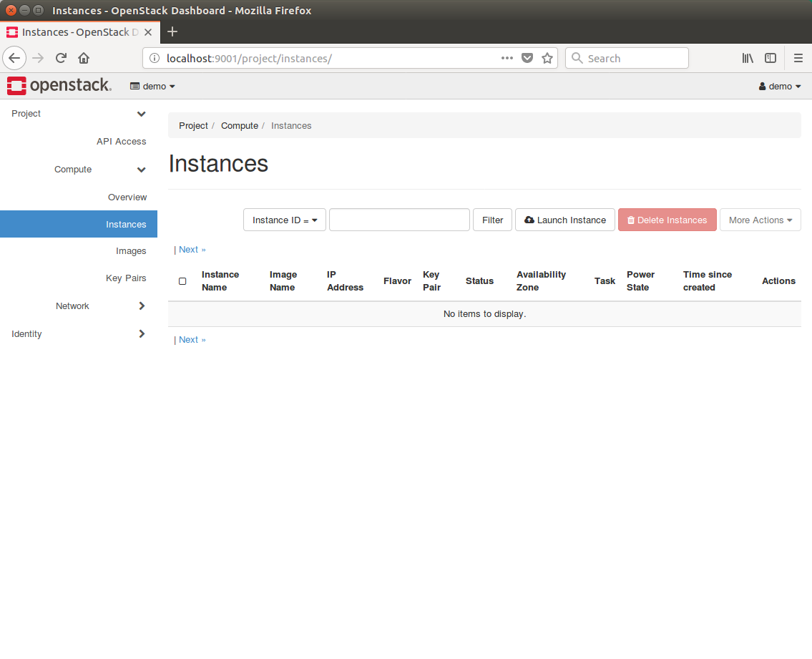Expand the Network sidebar section
Viewport: 812px width, 659px height.
coord(79,306)
